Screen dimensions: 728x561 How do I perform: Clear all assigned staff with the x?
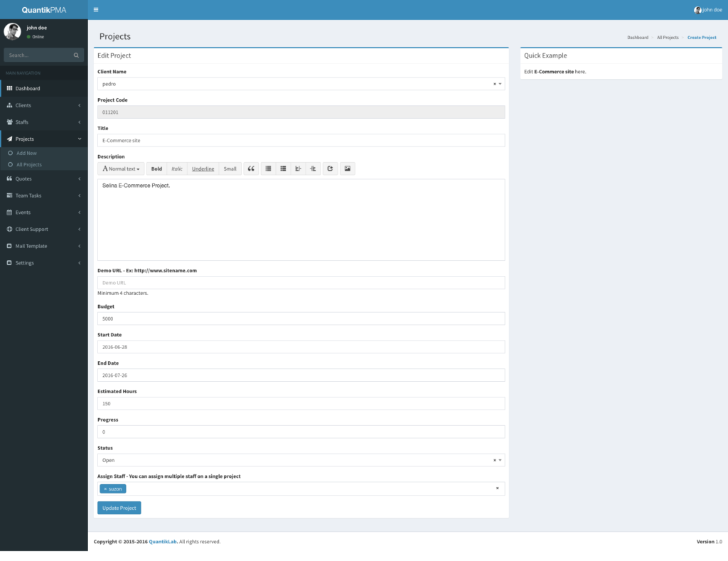[497, 488]
